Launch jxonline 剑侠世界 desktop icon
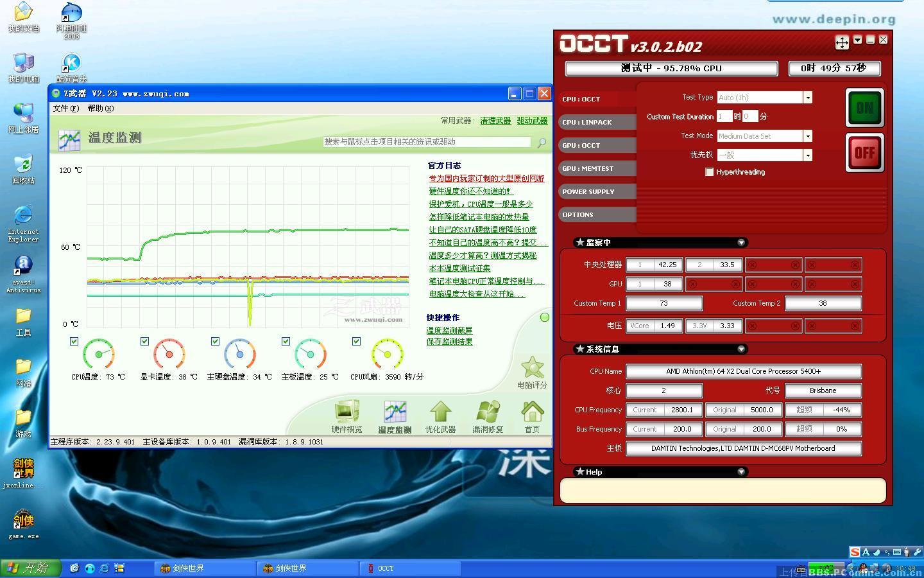924x578 pixels. (23, 473)
